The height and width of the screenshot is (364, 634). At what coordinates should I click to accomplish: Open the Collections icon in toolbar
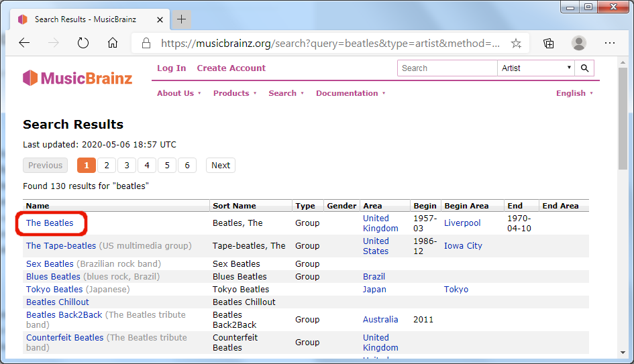(x=548, y=43)
